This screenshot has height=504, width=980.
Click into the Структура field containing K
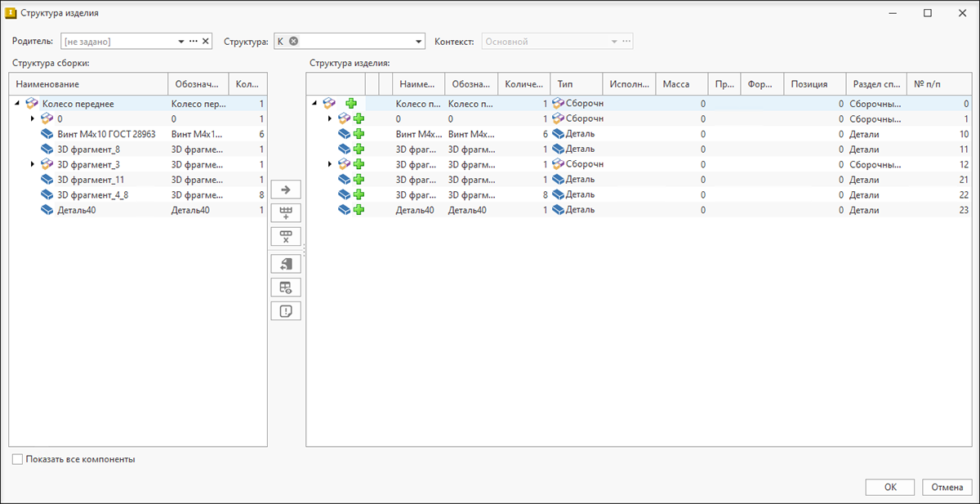click(x=349, y=41)
